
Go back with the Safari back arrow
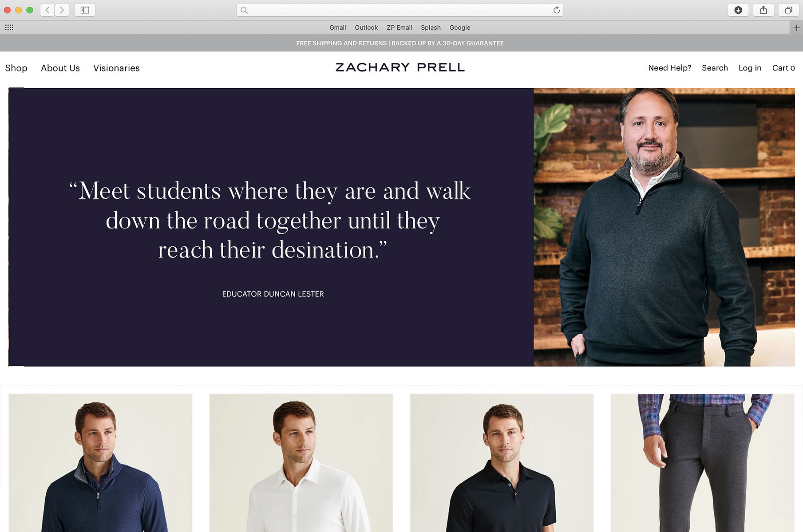click(47, 10)
